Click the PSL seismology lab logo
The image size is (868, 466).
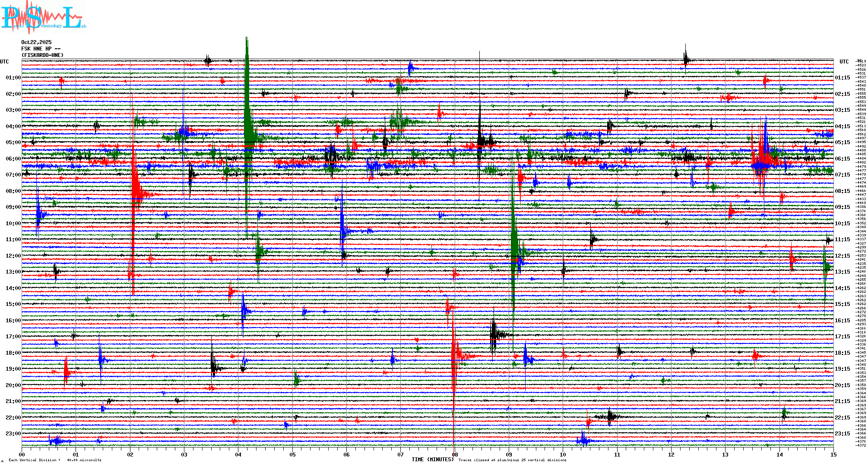click(x=43, y=17)
